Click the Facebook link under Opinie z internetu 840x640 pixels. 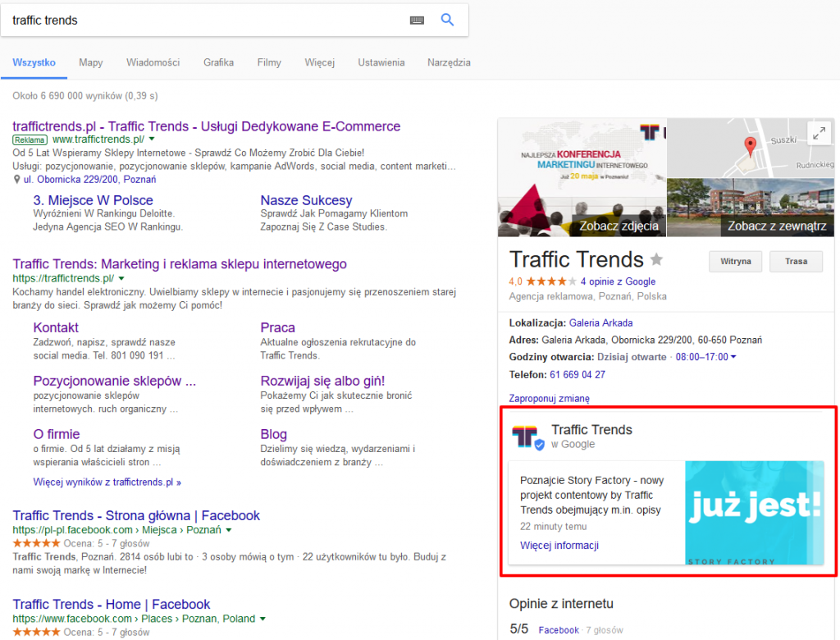pyautogui.click(x=559, y=630)
